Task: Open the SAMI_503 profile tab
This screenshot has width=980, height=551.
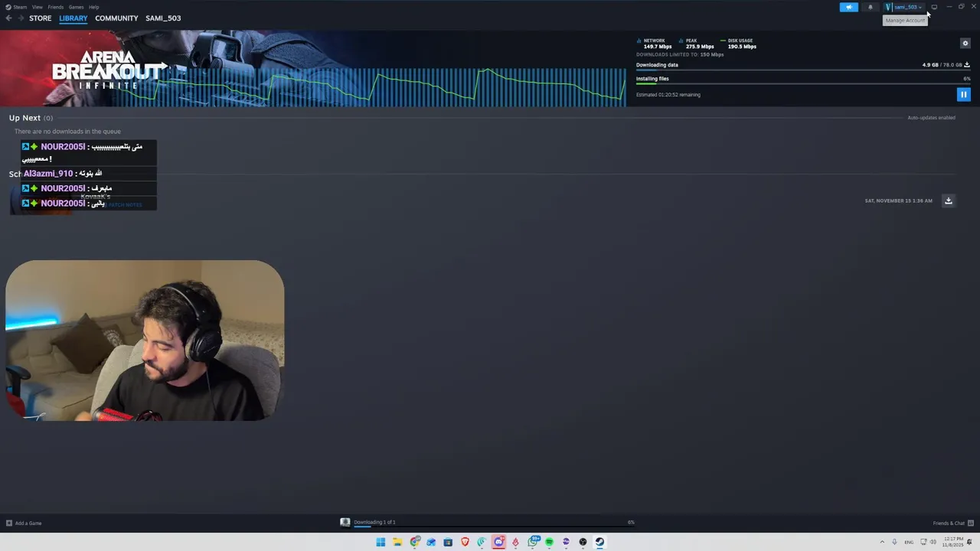Action: 163,18
